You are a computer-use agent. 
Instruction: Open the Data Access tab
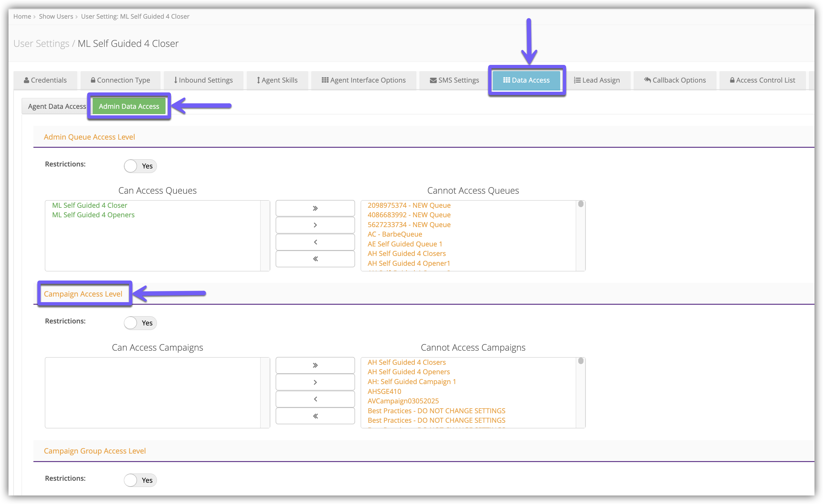[526, 80]
